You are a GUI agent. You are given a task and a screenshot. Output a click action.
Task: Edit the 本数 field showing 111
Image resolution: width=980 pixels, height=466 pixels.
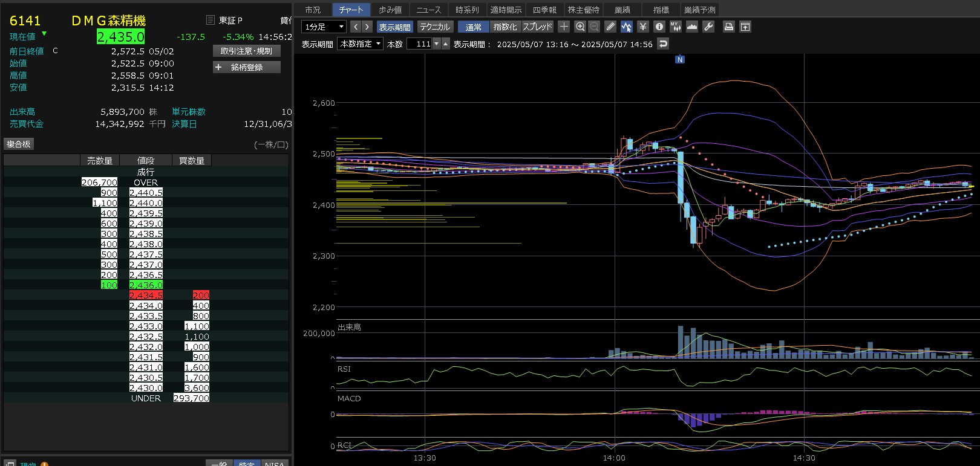419,44
